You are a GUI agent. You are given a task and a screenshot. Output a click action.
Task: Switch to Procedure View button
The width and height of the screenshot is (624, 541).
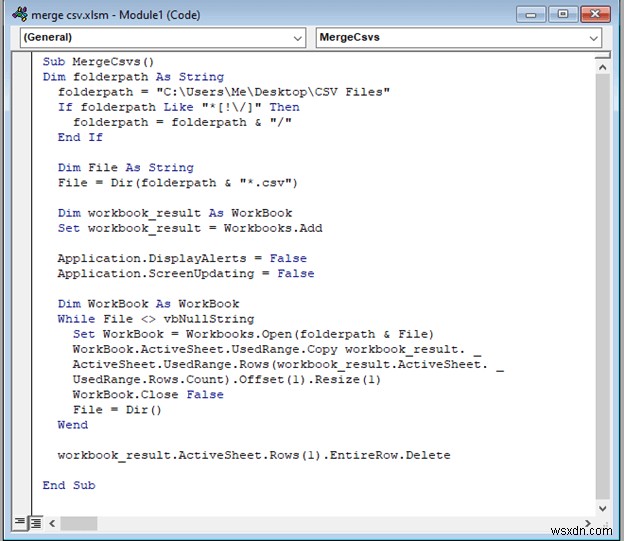[20, 522]
